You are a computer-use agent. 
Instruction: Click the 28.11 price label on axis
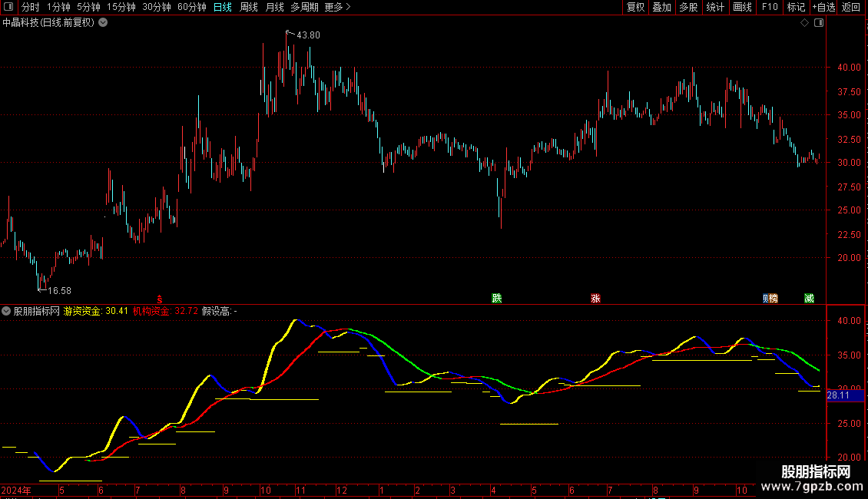[838, 396]
